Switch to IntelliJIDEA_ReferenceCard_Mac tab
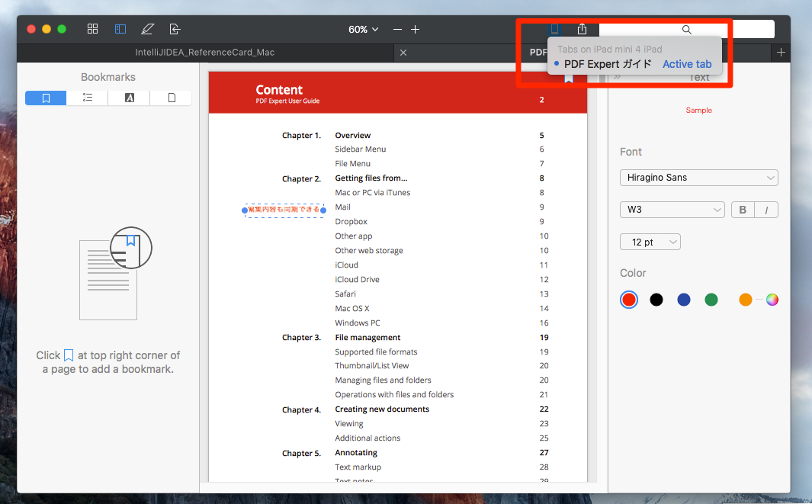Screen dimensions: 812x504 tap(204, 53)
